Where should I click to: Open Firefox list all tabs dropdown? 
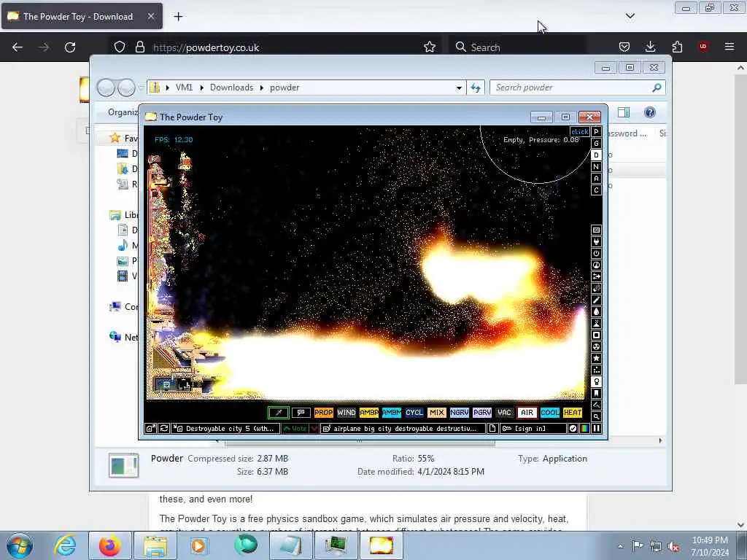pos(630,16)
